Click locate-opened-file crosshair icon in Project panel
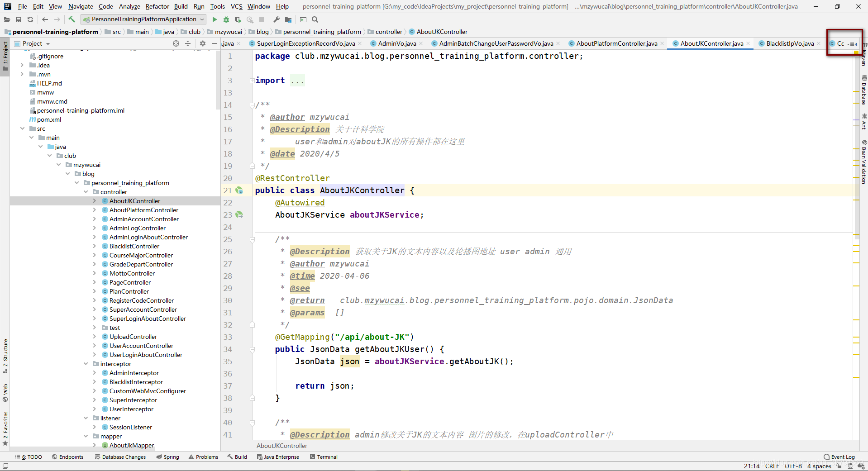 [x=176, y=43]
